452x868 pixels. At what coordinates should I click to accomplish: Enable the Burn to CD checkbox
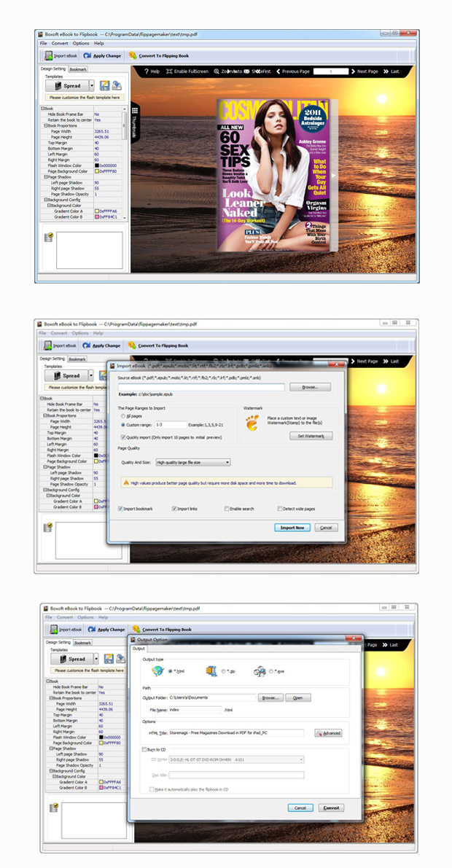point(144,748)
